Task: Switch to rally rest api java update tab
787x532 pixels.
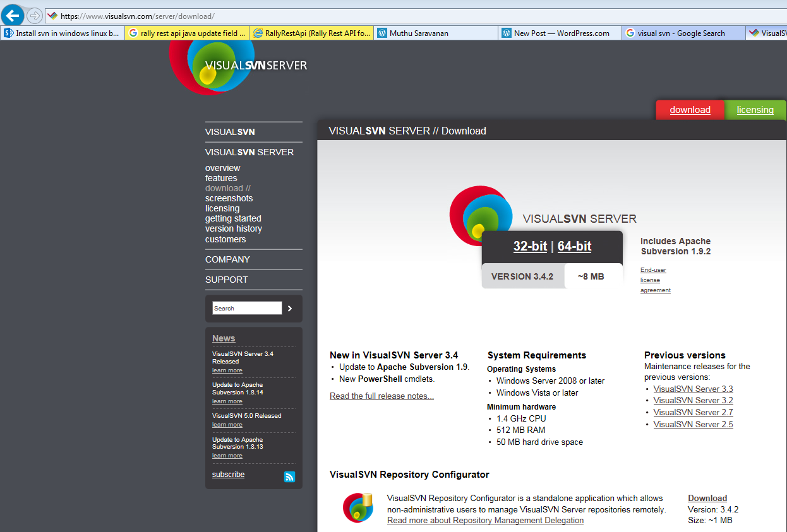Action: (x=187, y=33)
